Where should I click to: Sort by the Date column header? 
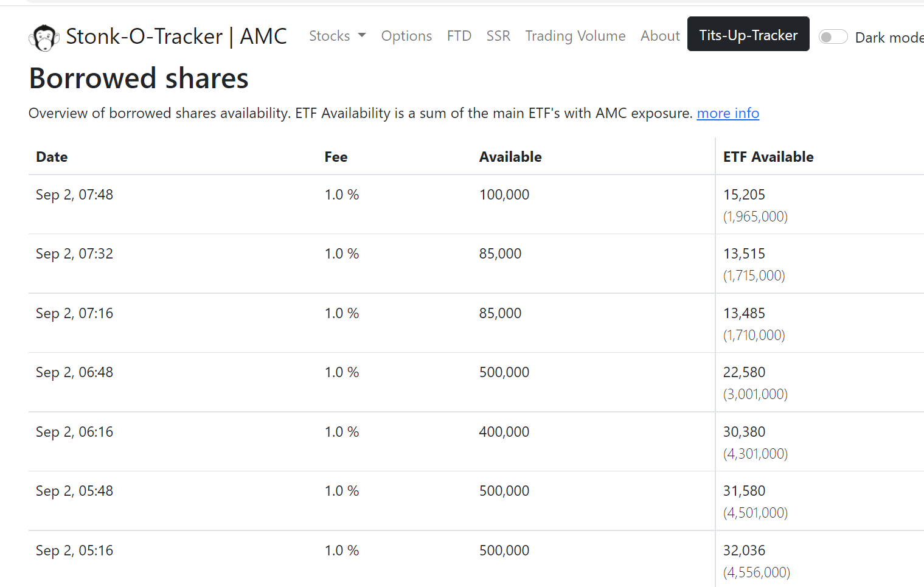(51, 157)
